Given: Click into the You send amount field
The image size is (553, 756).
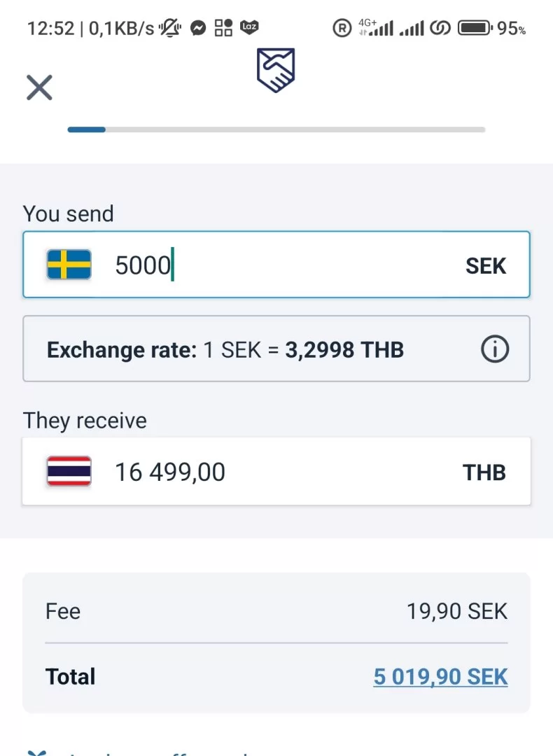Looking at the screenshot, I should point(280,265).
